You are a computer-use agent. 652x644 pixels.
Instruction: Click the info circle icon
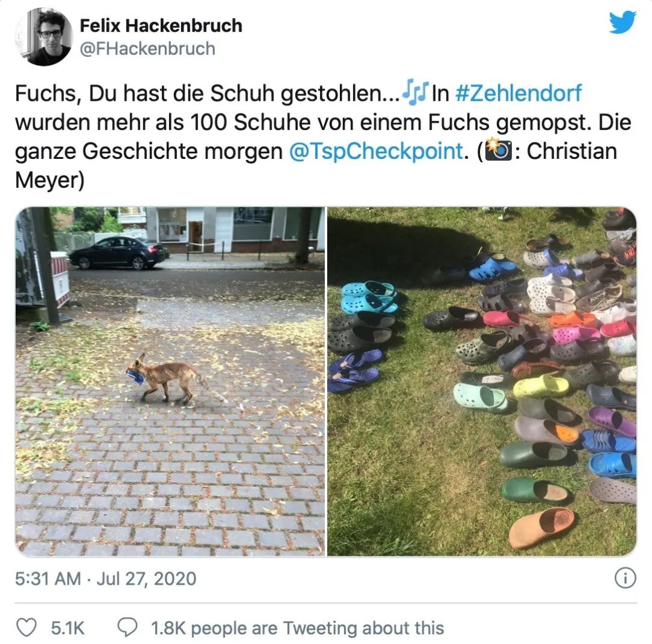click(625, 578)
